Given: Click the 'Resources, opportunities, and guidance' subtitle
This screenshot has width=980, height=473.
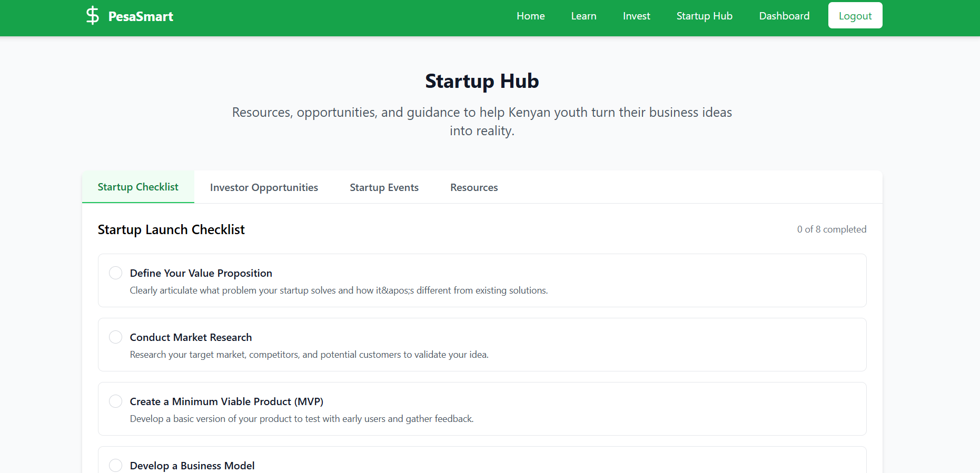Looking at the screenshot, I should point(482,122).
